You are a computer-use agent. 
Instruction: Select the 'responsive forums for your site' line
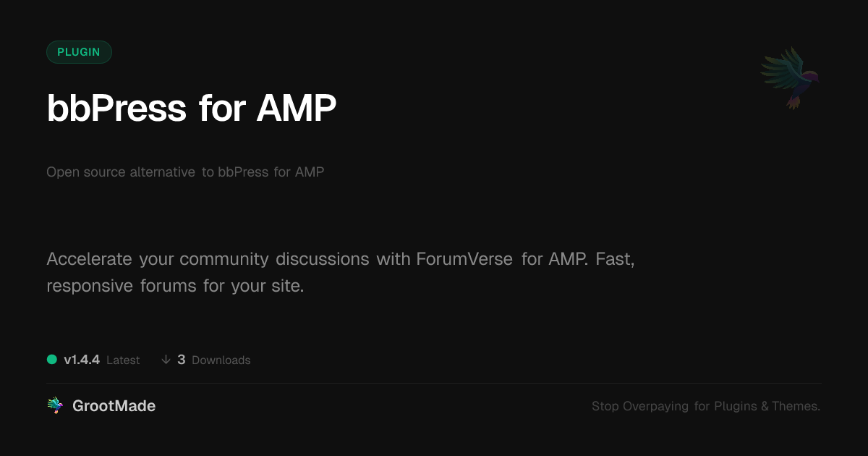(175, 286)
